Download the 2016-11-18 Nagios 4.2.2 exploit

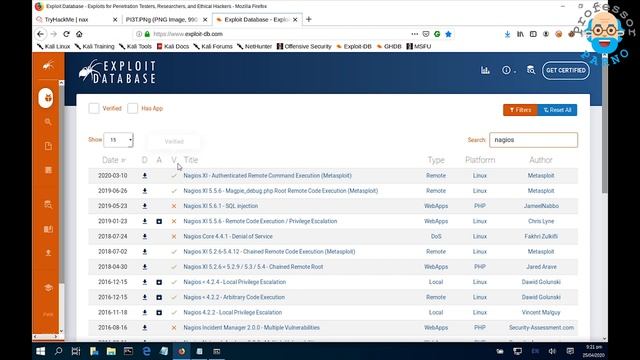(x=144, y=313)
